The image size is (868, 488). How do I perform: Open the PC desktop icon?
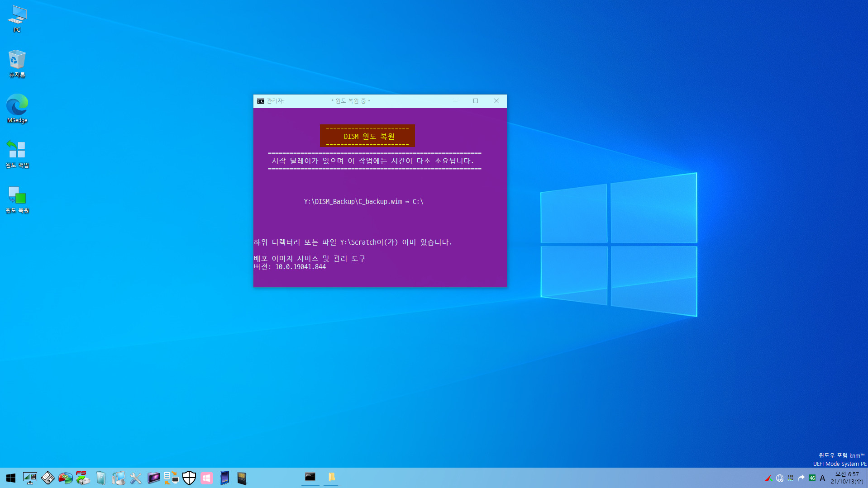pos(17,19)
